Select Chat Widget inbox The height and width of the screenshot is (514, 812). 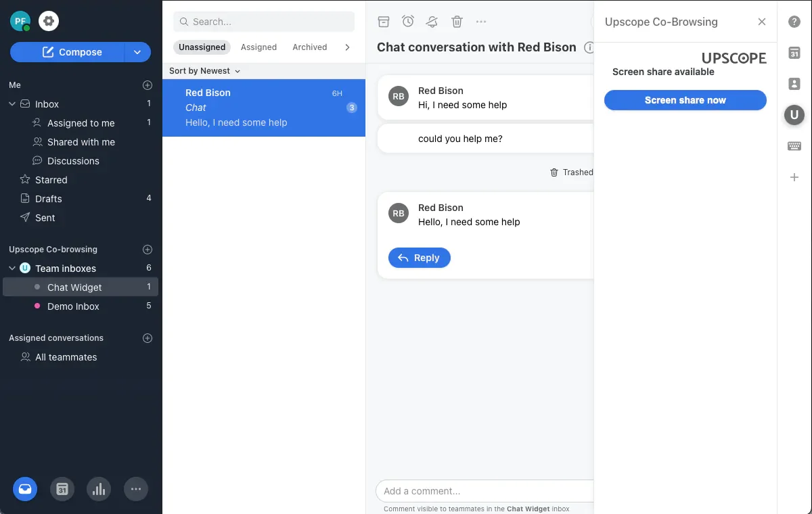[81, 287]
